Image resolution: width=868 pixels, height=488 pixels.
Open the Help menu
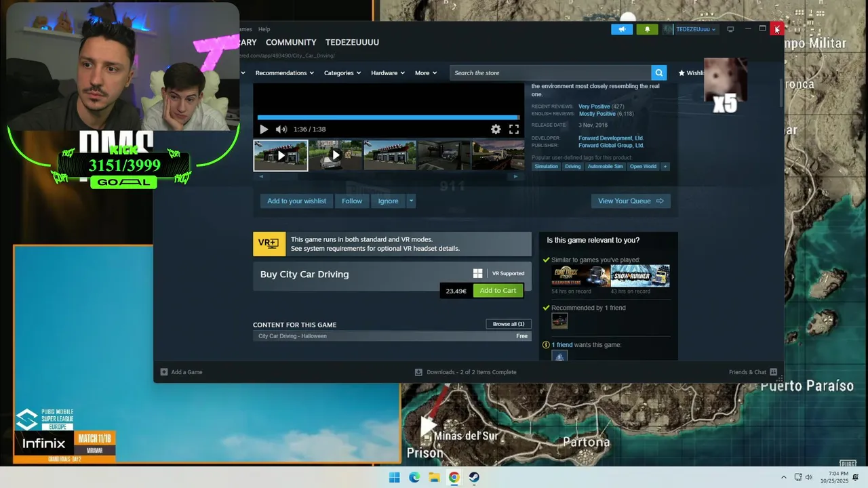[x=264, y=29]
